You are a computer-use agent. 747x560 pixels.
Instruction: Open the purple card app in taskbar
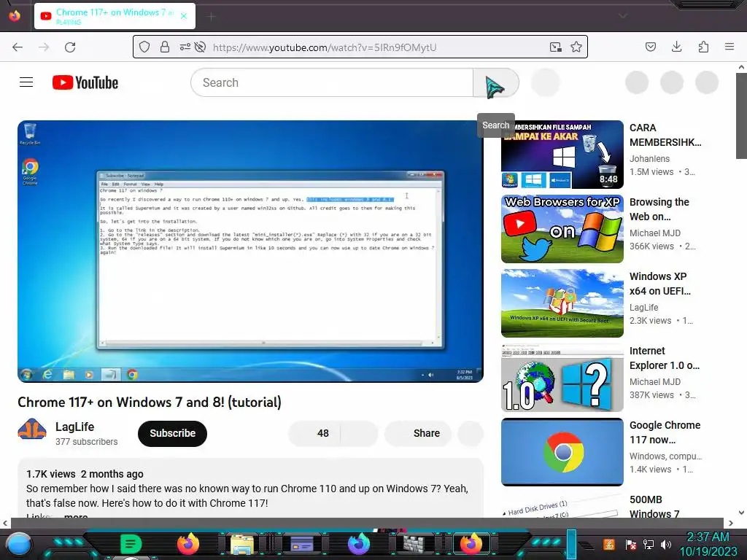pos(302,544)
